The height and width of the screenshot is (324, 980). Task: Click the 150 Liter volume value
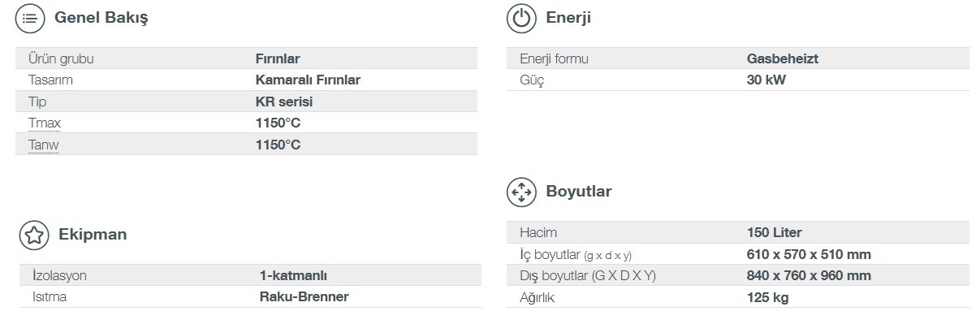(775, 232)
